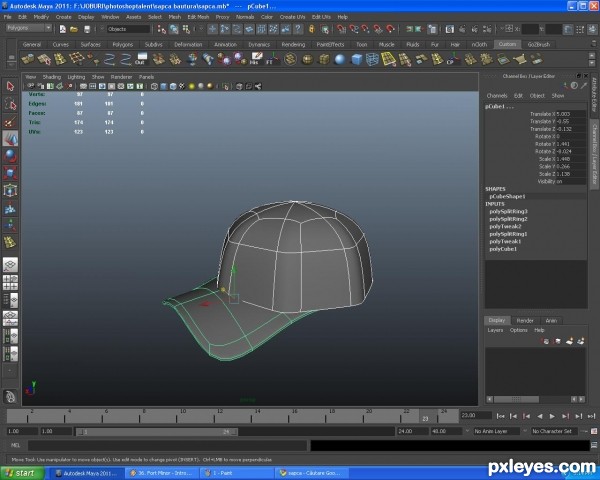This screenshot has width=600, height=480.
Task: Open the Polygons menu set dropdown
Action: coord(28,28)
